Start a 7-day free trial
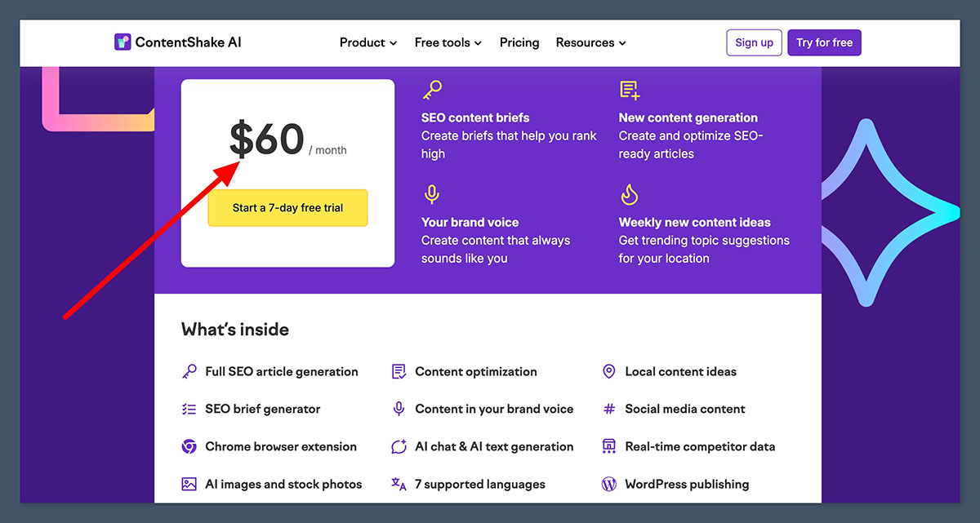 (287, 208)
